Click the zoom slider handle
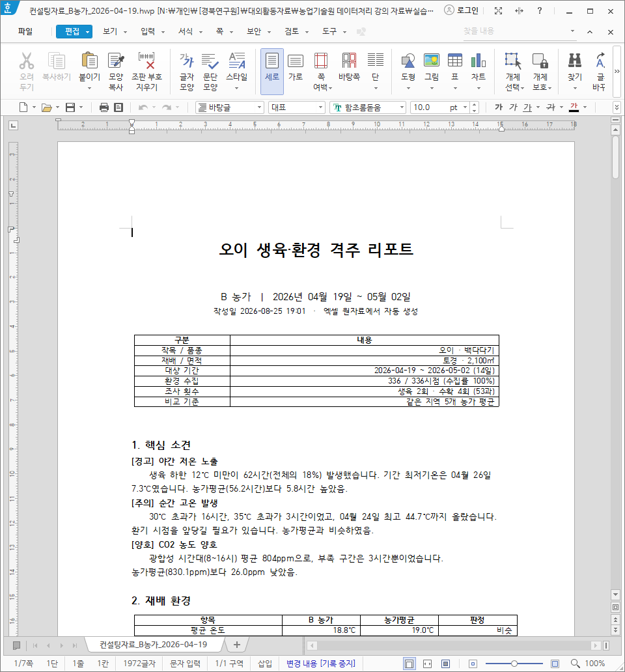The image size is (625, 672). 514,664
